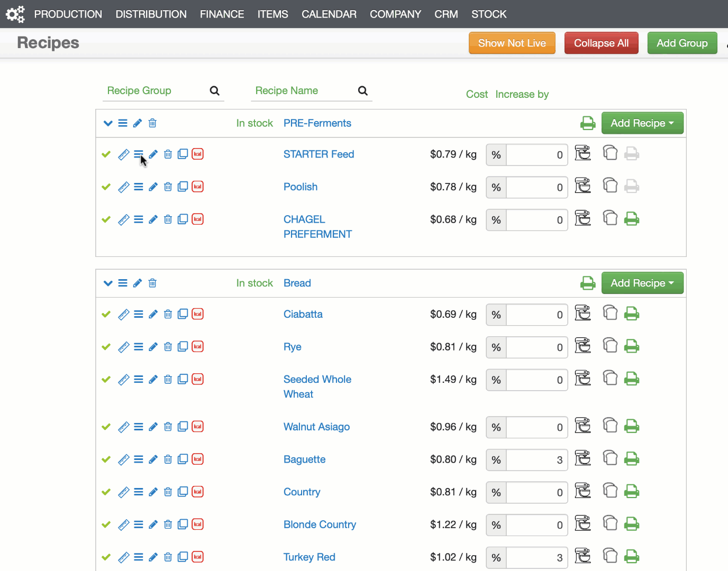
Task: Toggle the live checkmark for Blonde Country
Action: click(x=106, y=524)
